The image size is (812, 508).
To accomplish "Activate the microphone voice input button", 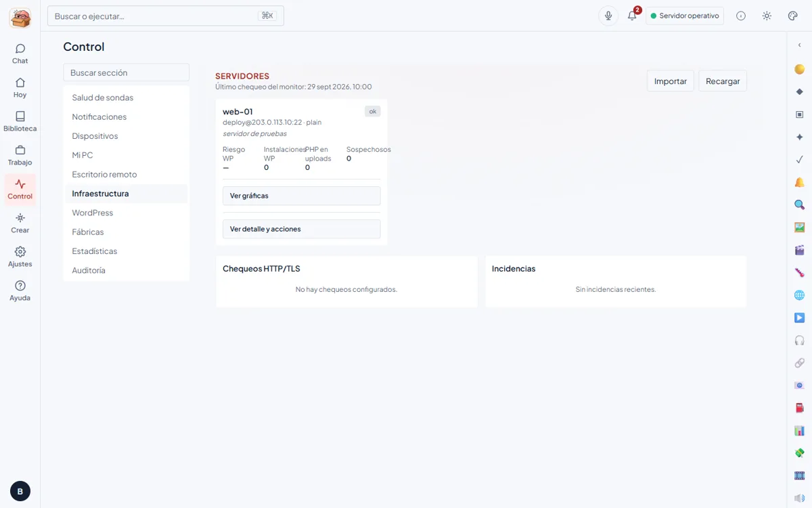I will tap(608, 16).
